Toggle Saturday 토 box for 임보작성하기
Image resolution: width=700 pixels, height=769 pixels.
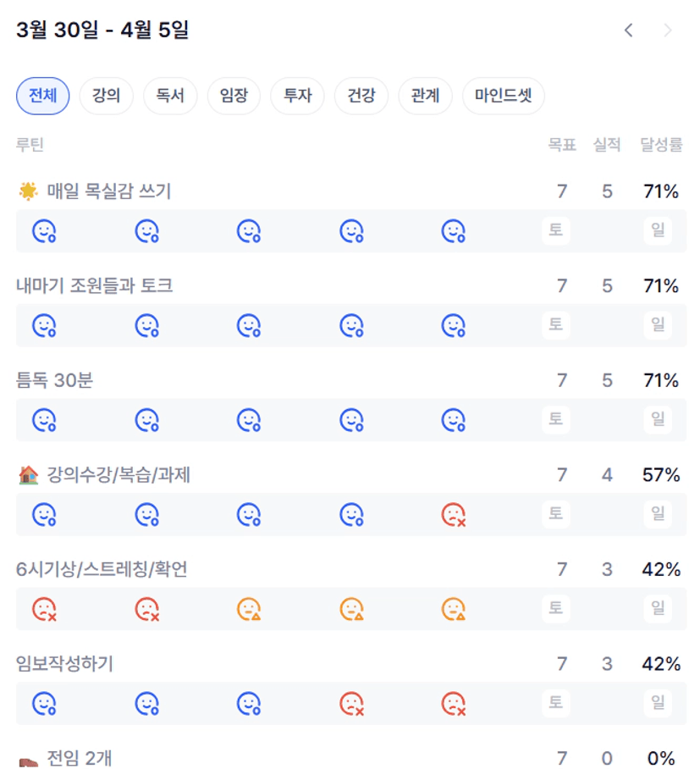555,702
